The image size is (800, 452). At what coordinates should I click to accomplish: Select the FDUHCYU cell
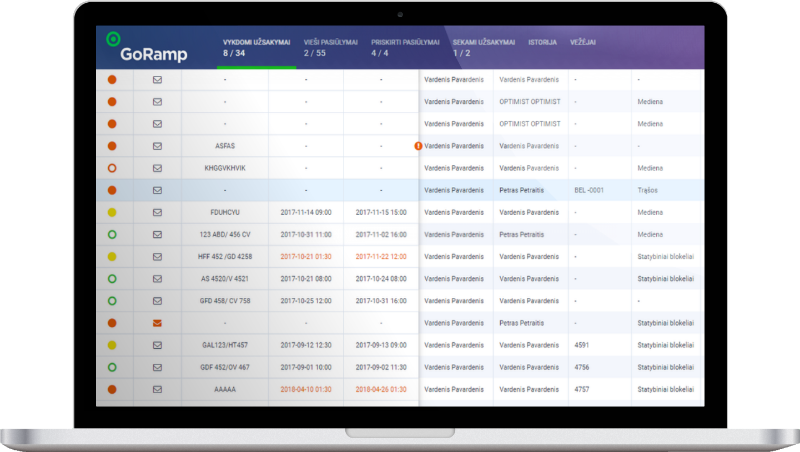225,212
